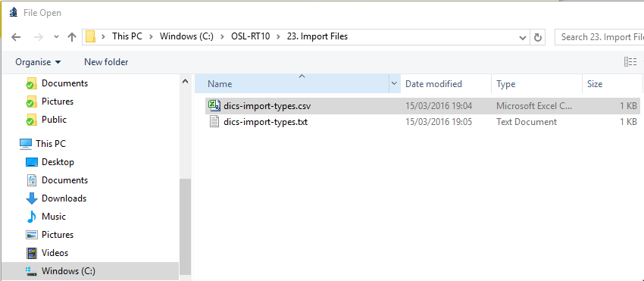Click date 15/03/2016 19:05
This screenshot has height=281, width=644.
(x=438, y=122)
